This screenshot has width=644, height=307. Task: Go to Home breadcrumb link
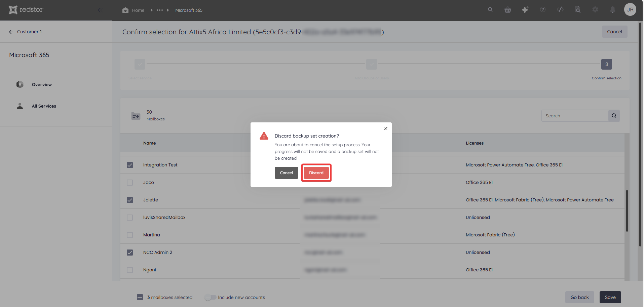pos(138,10)
